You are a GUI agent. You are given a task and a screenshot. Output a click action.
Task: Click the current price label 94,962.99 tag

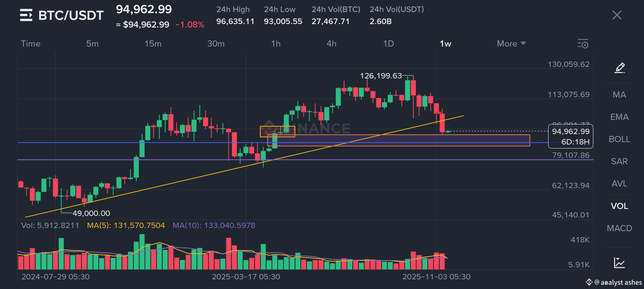(x=570, y=136)
